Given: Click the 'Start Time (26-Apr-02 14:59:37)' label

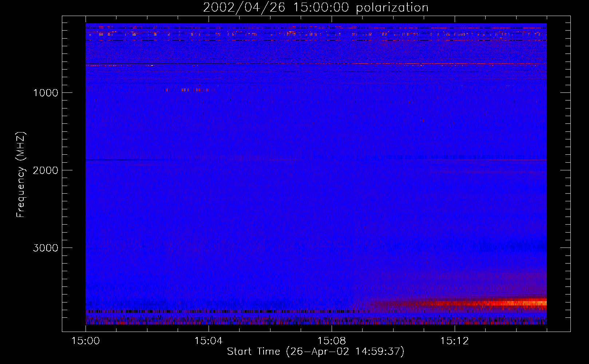Looking at the screenshot, I should click(316, 352).
